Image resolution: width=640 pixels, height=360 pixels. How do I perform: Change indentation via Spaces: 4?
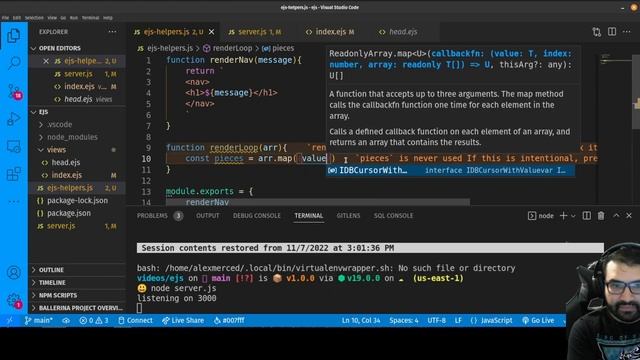pos(404,321)
